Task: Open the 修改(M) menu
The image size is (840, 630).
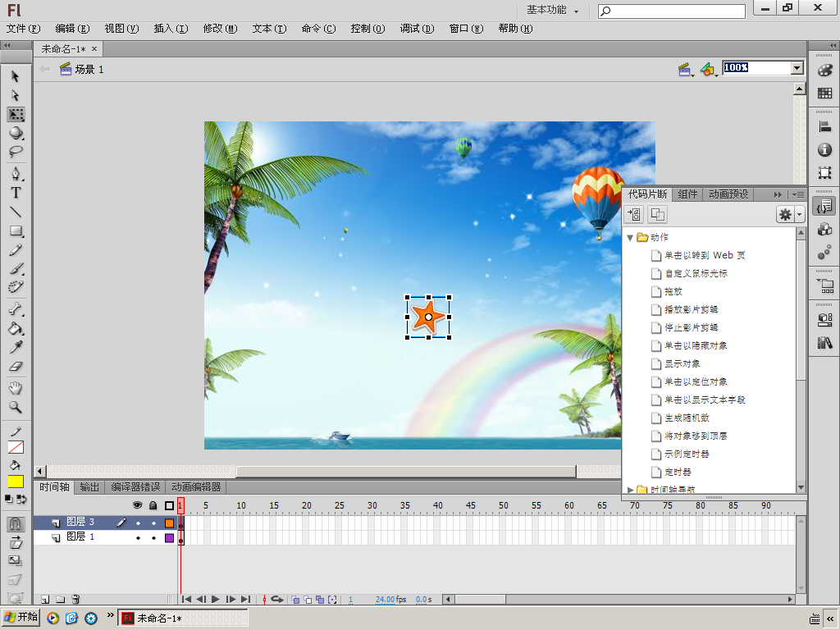Action: [220, 29]
